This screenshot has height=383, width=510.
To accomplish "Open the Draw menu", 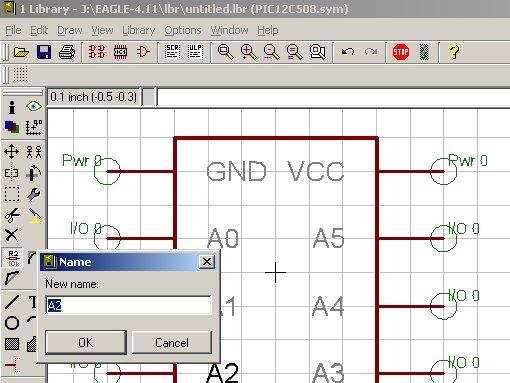I will click(70, 30).
